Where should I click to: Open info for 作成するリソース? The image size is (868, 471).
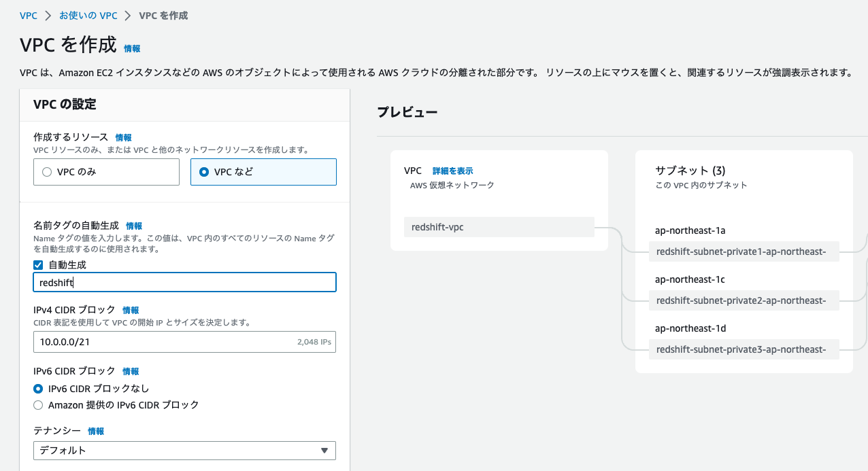coord(124,137)
